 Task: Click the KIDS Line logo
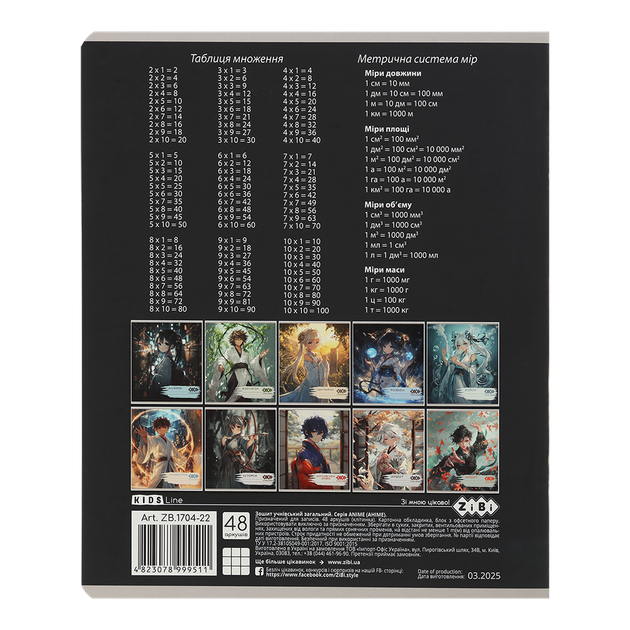click(x=157, y=500)
